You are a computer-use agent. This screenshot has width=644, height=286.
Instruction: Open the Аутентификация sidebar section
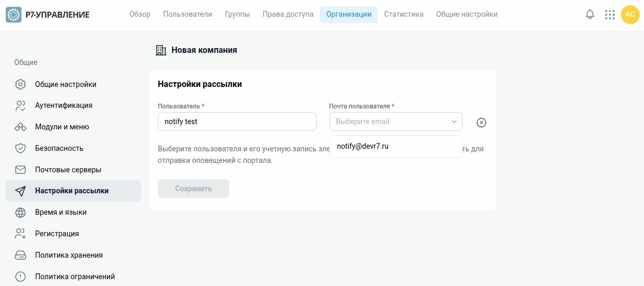coord(73,105)
